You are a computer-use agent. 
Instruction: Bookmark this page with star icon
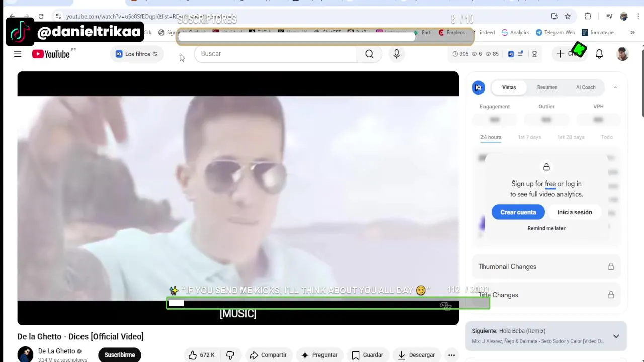point(568,16)
